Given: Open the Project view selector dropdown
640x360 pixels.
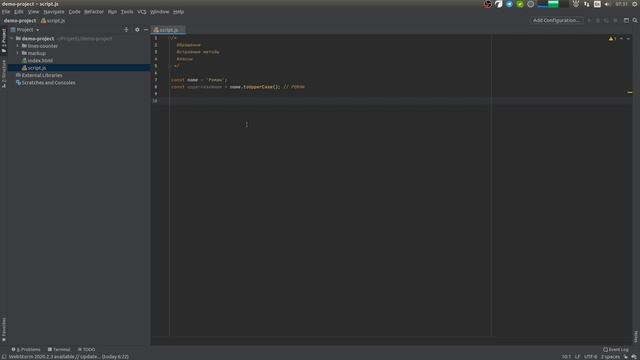Looking at the screenshot, I should (25, 30).
